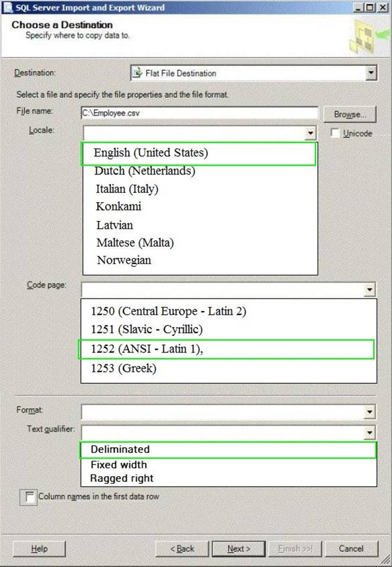Click the File name input field
The image size is (392, 567).
(x=199, y=113)
